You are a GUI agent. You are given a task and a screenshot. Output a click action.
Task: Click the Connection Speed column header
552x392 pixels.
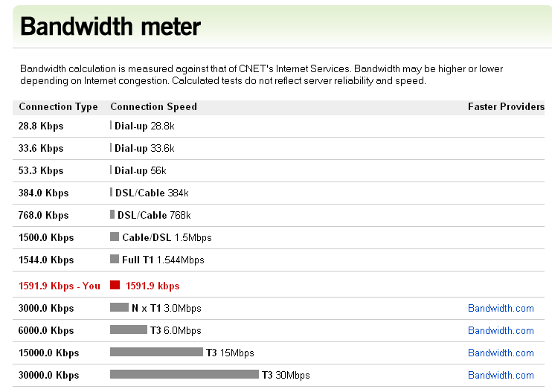pos(153,106)
